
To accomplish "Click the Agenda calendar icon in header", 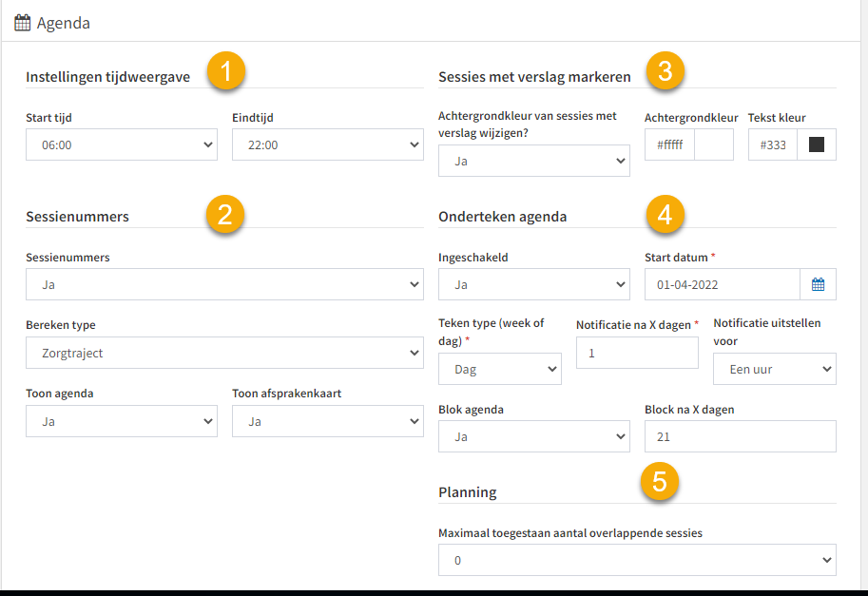I will [22, 23].
